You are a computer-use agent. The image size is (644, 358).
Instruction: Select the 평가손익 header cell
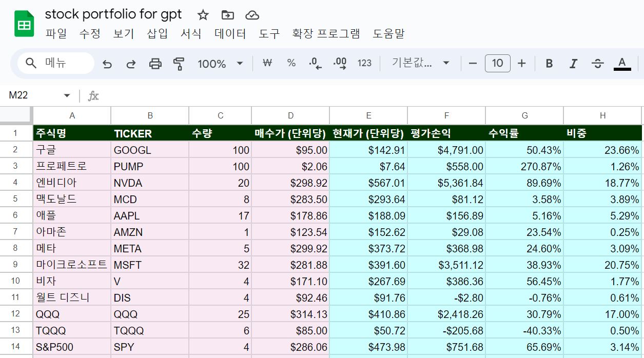click(x=446, y=133)
